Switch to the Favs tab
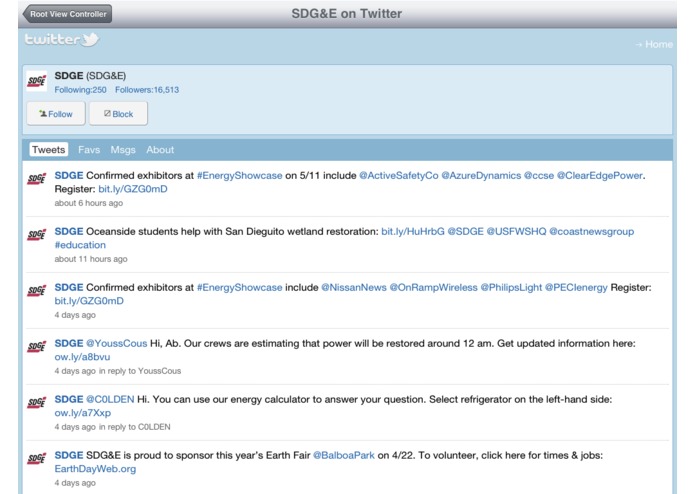Screen dimensions: 695x494 89,150
